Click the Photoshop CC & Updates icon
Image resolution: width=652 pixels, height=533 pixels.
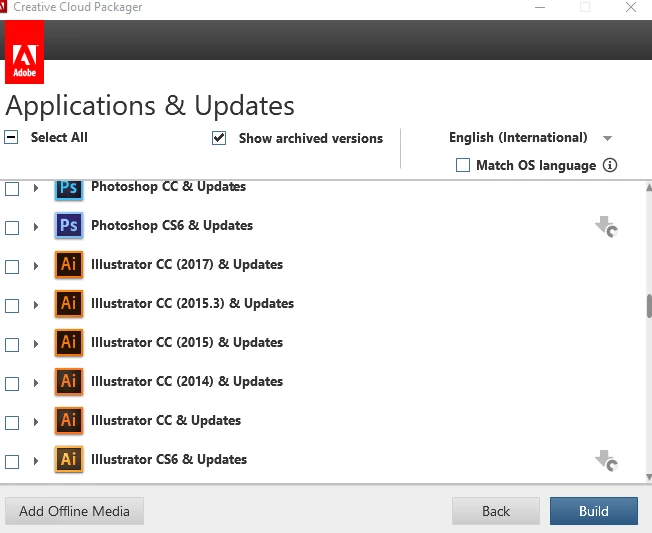pos(69,190)
